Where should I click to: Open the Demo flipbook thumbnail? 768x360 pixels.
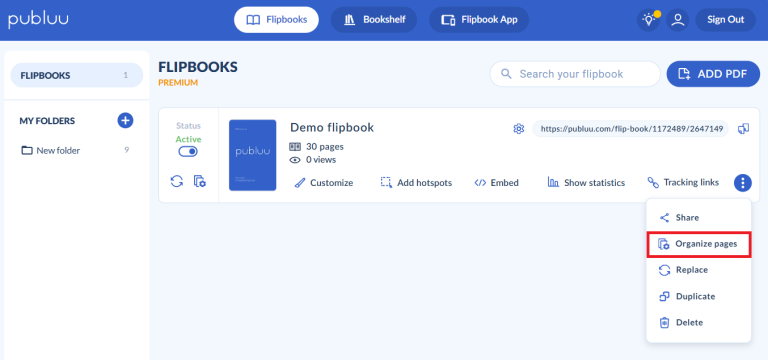pos(253,155)
